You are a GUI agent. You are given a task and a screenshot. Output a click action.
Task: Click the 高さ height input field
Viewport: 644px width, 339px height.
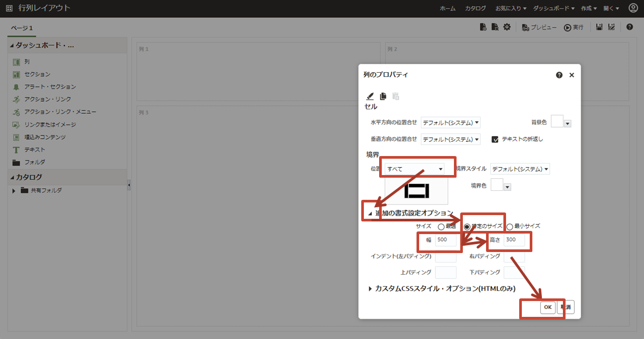point(514,240)
